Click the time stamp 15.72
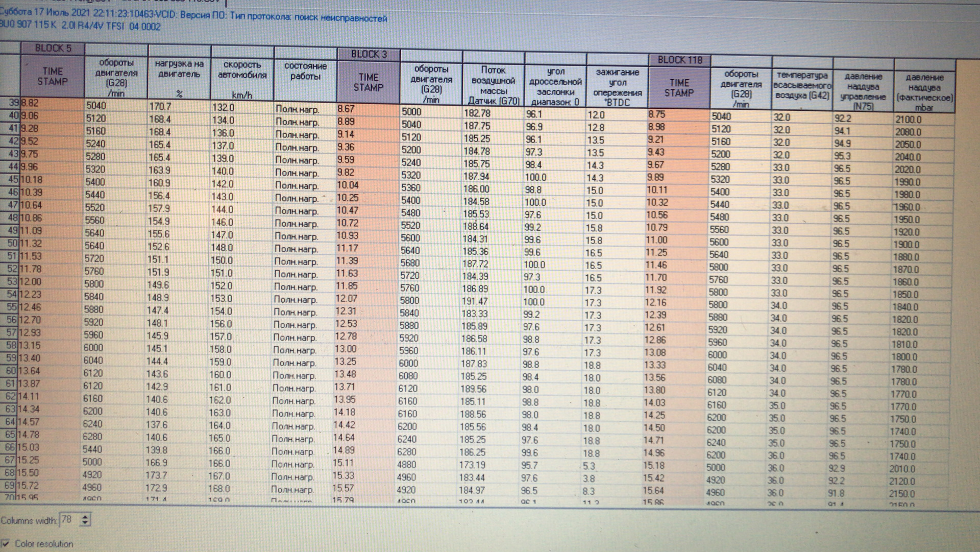Image resolution: width=980 pixels, height=552 pixels. click(27, 485)
